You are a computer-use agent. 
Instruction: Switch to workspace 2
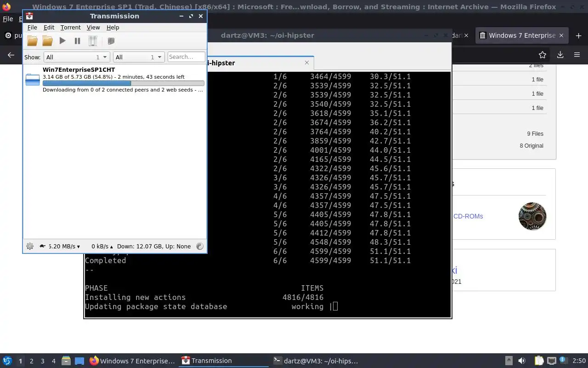(x=31, y=361)
